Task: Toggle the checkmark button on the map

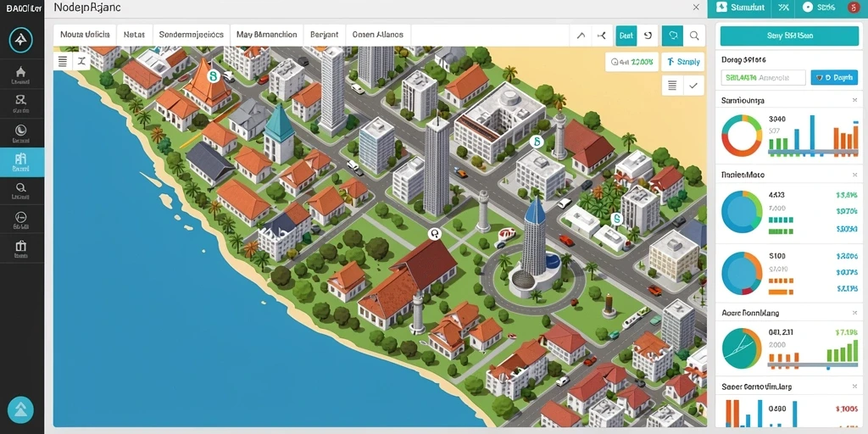Action: pos(693,86)
